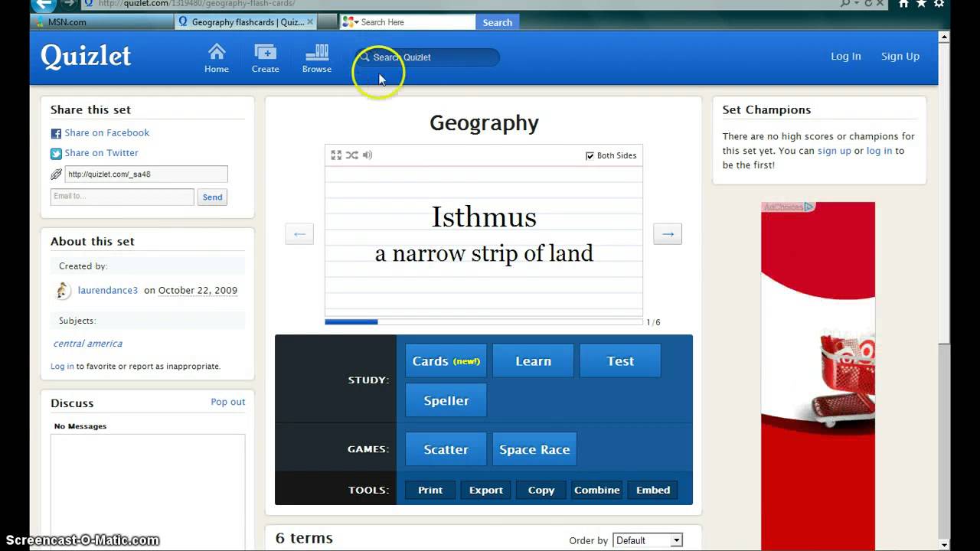Open Test study mode

(620, 360)
